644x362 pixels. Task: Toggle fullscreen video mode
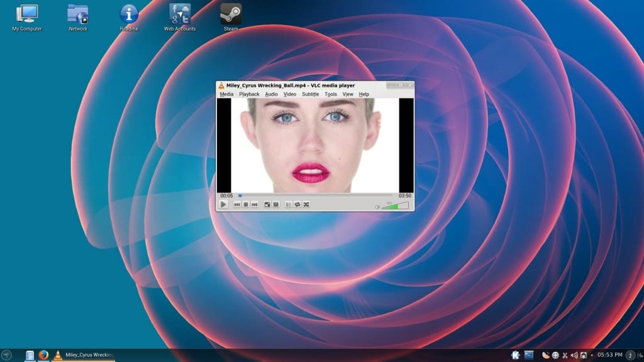coord(267,205)
